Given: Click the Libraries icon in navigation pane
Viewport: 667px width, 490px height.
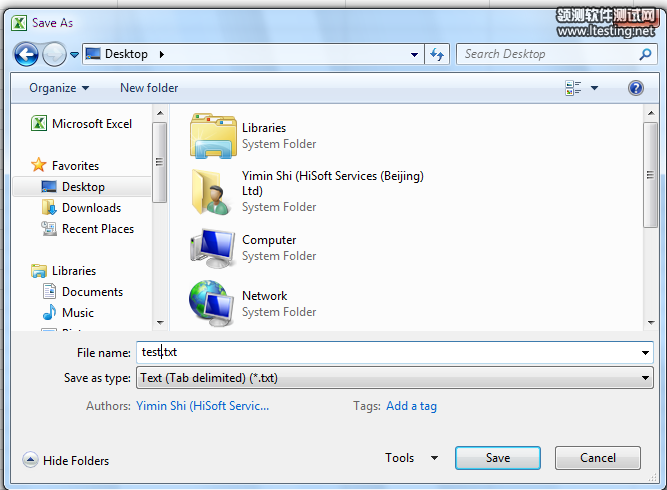Looking at the screenshot, I should (39, 271).
